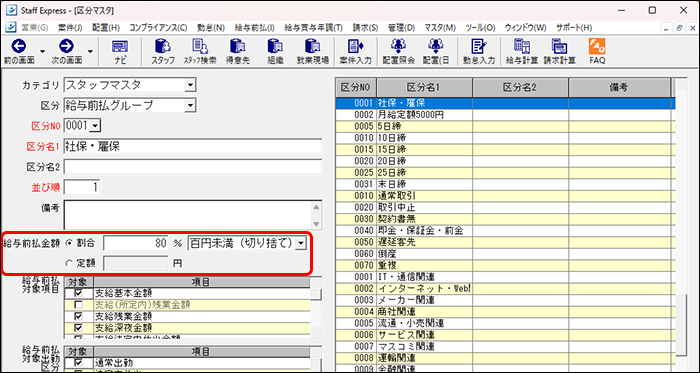Open the 就業現場 toolbar icon

[312, 47]
